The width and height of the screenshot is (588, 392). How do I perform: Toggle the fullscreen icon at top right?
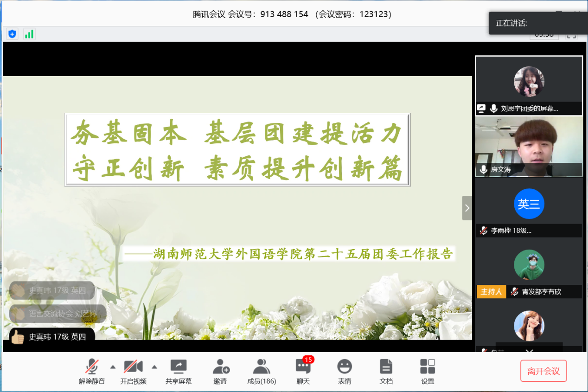coord(571,35)
